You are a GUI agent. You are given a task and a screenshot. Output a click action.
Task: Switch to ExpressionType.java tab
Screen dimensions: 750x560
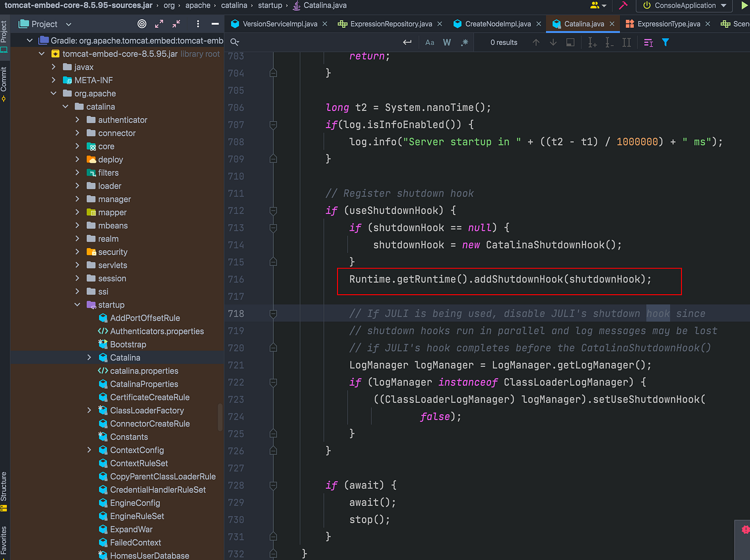[668, 24]
